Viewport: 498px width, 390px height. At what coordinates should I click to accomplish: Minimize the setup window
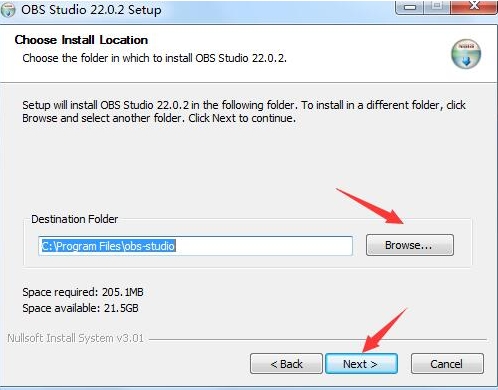[410, 7]
